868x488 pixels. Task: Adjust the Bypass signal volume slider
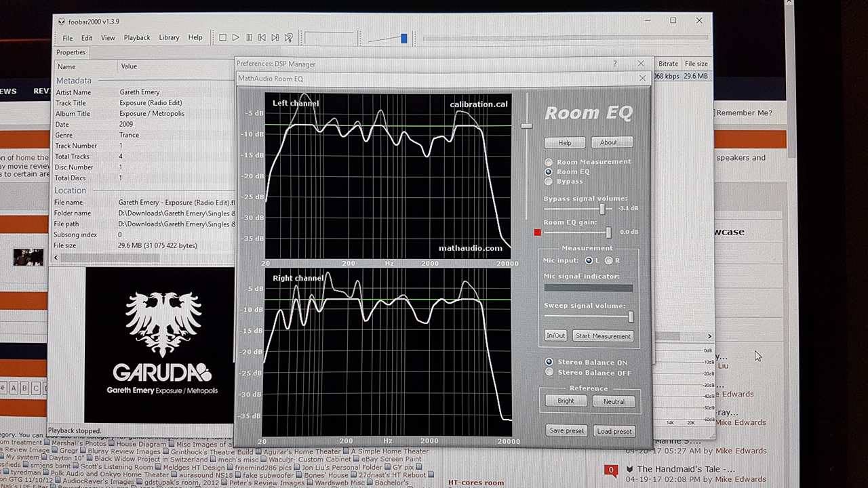(602, 209)
